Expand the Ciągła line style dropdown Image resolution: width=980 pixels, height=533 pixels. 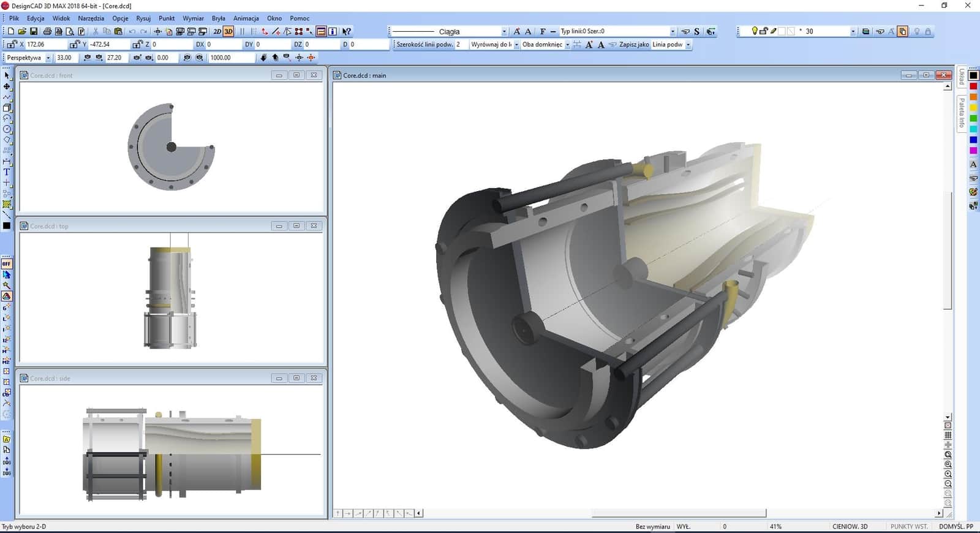pos(504,31)
